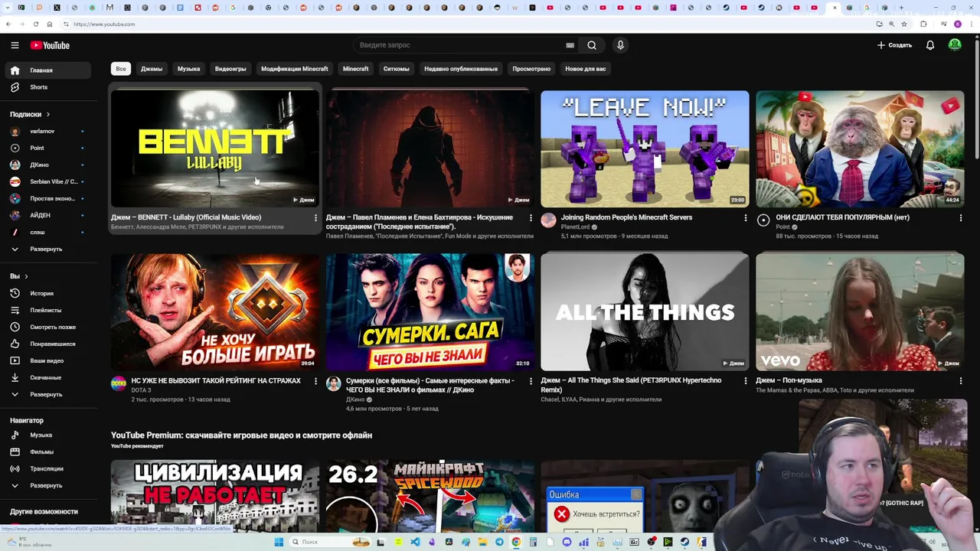The height and width of the screenshot is (551, 980).
Task: Open more options for BENNETT Lullaby mix
Action: click(x=315, y=218)
